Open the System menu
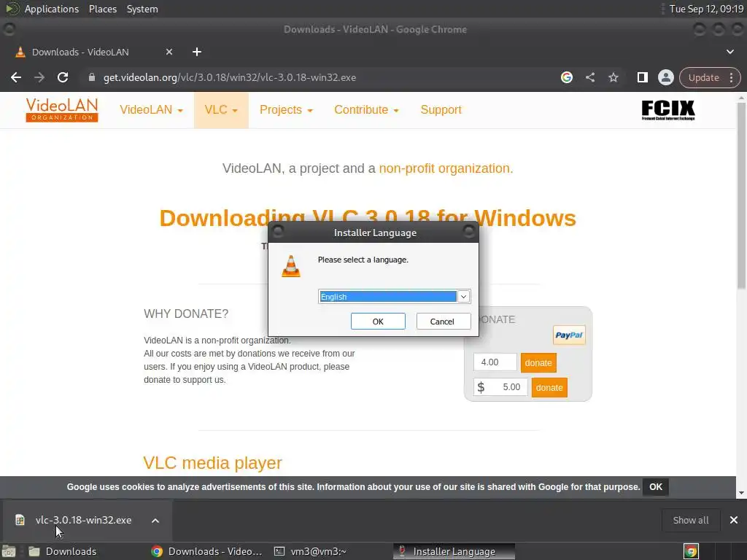 click(x=142, y=9)
